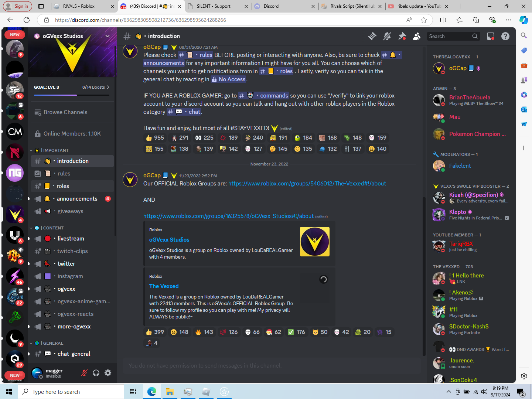This screenshot has width=532, height=399.
Task: Select CM server icon
Action: click(x=15, y=132)
